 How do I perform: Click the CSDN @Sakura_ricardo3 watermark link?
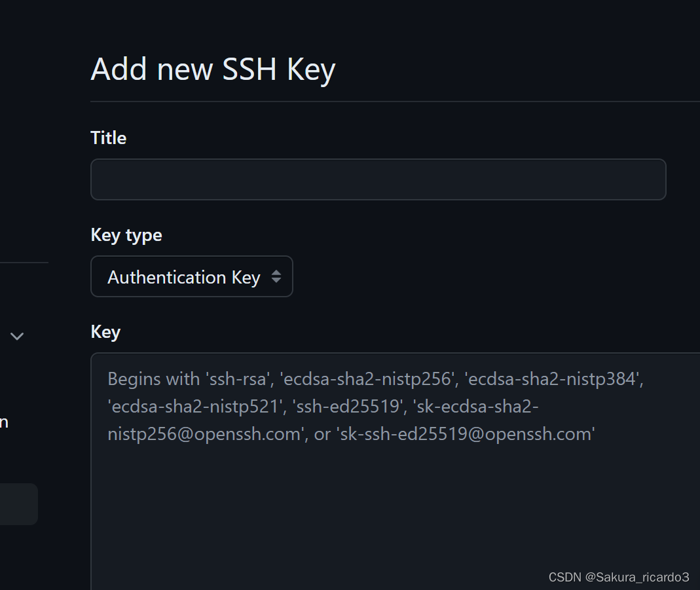pyautogui.click(x=618, y=577)
